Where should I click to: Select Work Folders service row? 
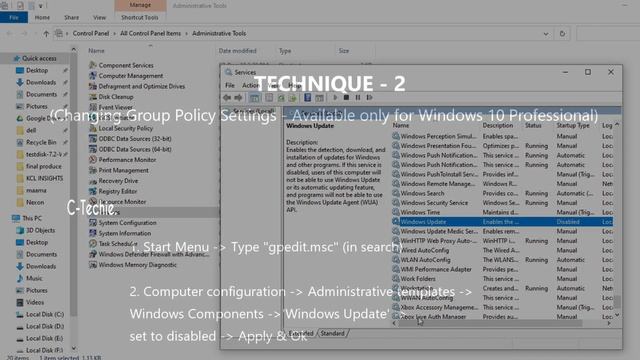(502, 279)
